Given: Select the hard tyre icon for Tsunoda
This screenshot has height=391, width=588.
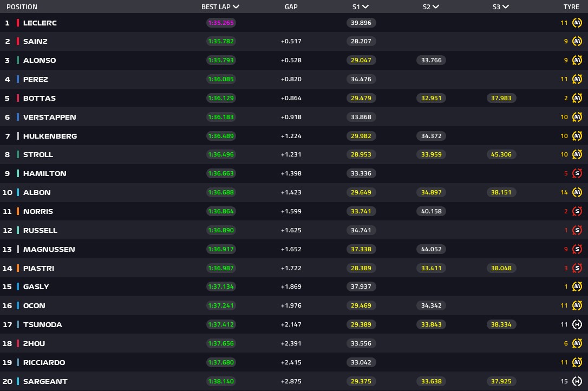Looking at the screenshot, I should pos(577,324).
